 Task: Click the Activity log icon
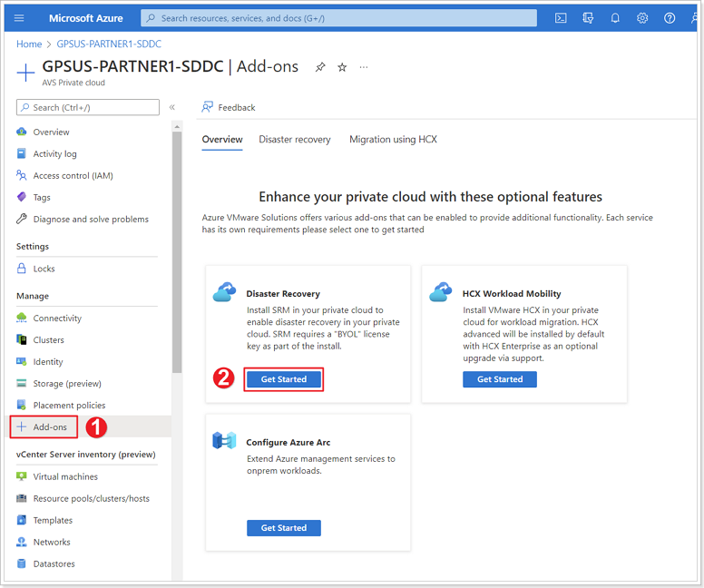point(22,153)
